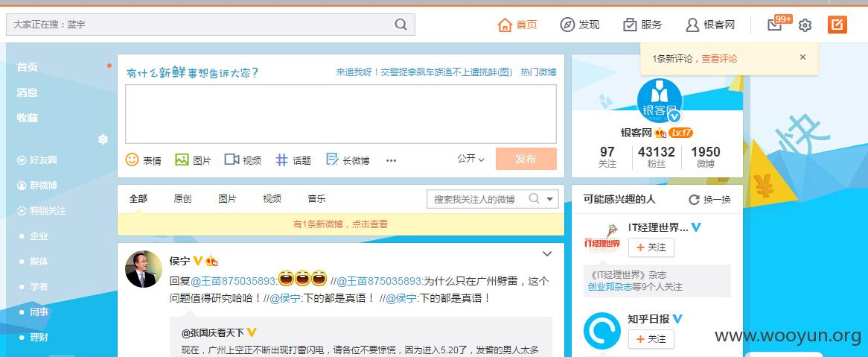868x357 pixels.
Task: Select the 企业 group in sidebar
Action: point(39,236)
